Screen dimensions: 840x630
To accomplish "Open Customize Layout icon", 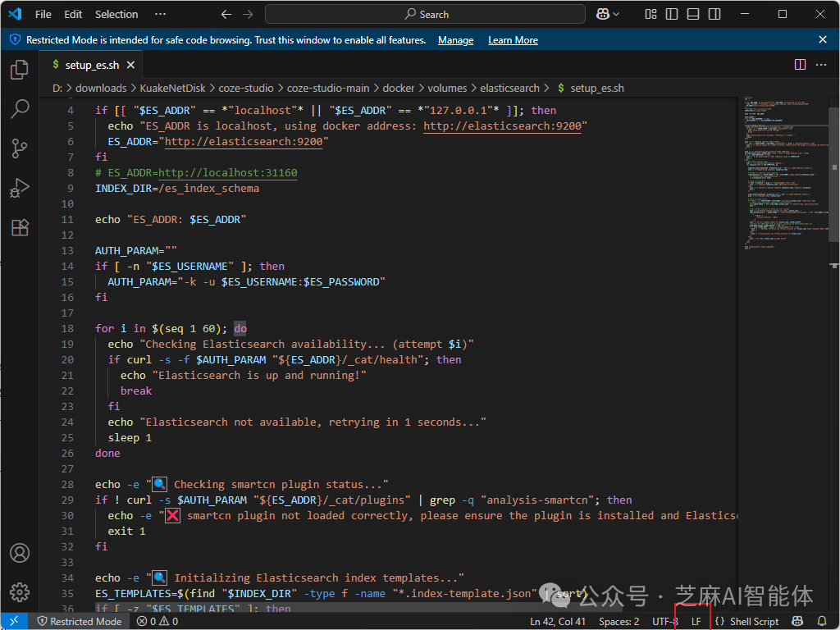I will 651,15.
